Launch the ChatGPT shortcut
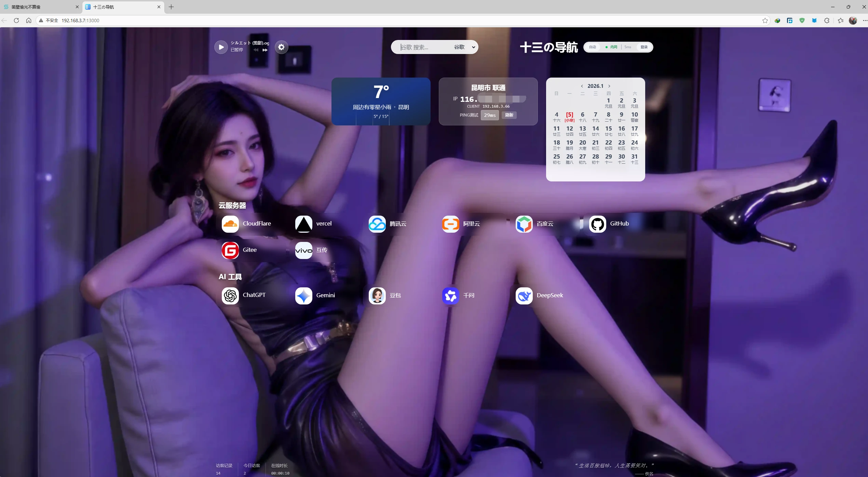Viewport: 868px width, 477px height. tap(230, 296)
